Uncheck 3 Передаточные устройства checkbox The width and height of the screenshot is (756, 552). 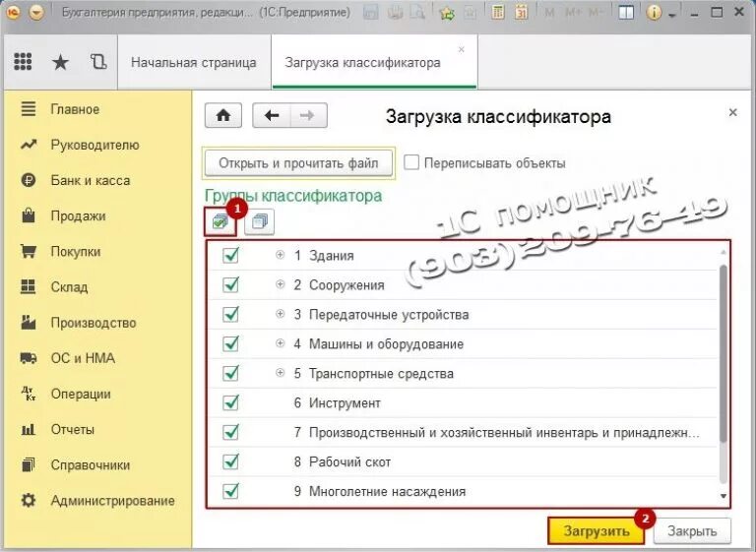(x=231, y=314)
